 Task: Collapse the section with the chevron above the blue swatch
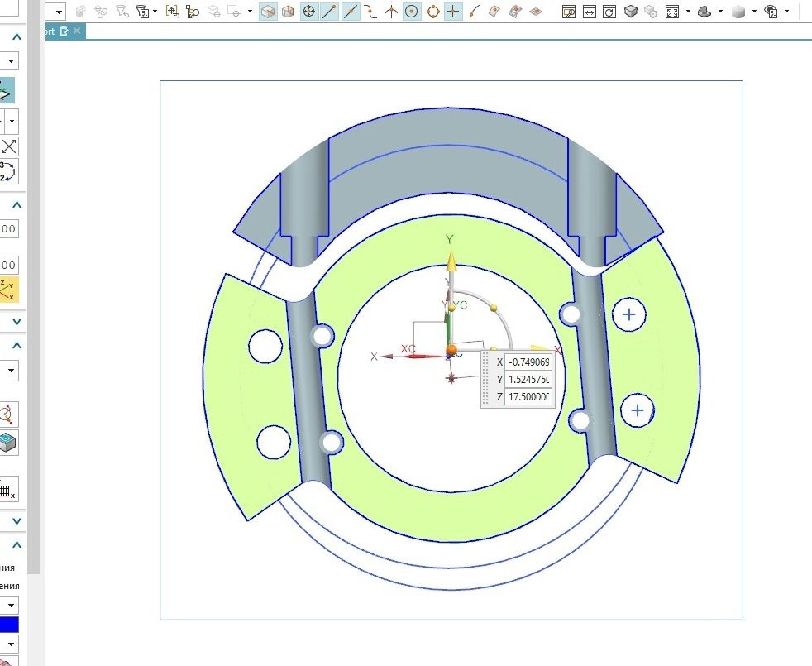tap(17, 545)
